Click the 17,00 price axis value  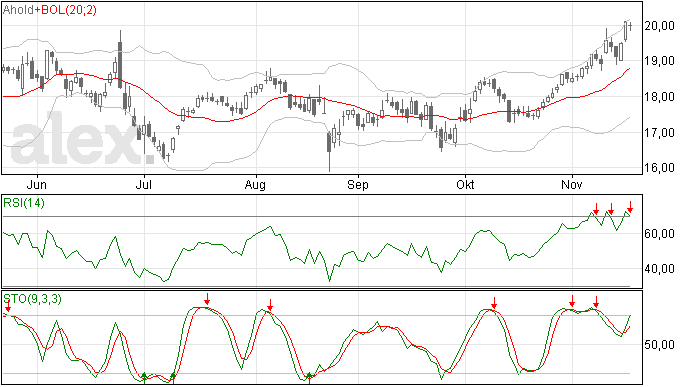[x=659, y=133]
